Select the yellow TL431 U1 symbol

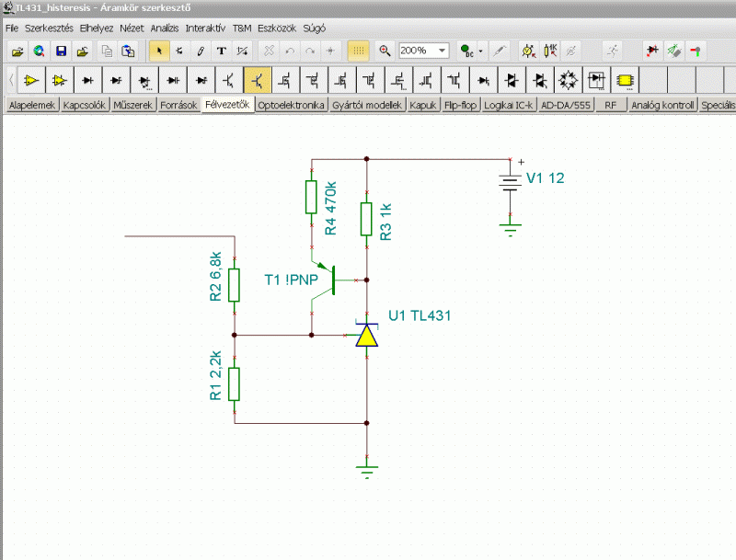366,335
